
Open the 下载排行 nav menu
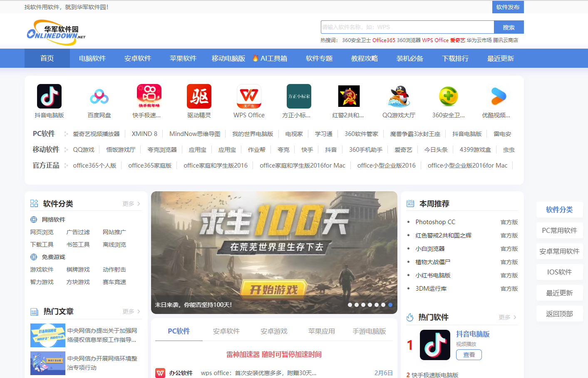pyautogui.click(x=455, y=58)
